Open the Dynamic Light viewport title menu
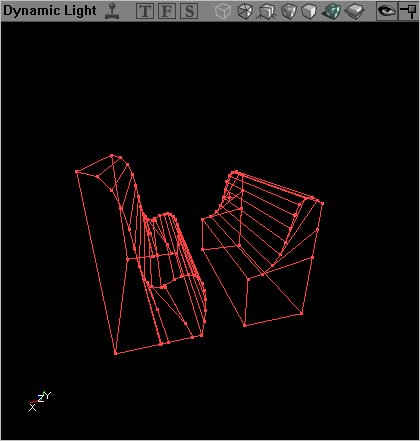The image size is (420, 441). 50,11
